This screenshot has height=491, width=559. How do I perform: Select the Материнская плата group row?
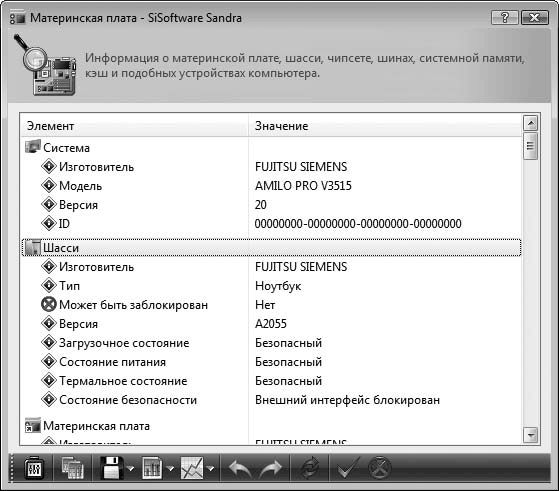pos(271,425)
